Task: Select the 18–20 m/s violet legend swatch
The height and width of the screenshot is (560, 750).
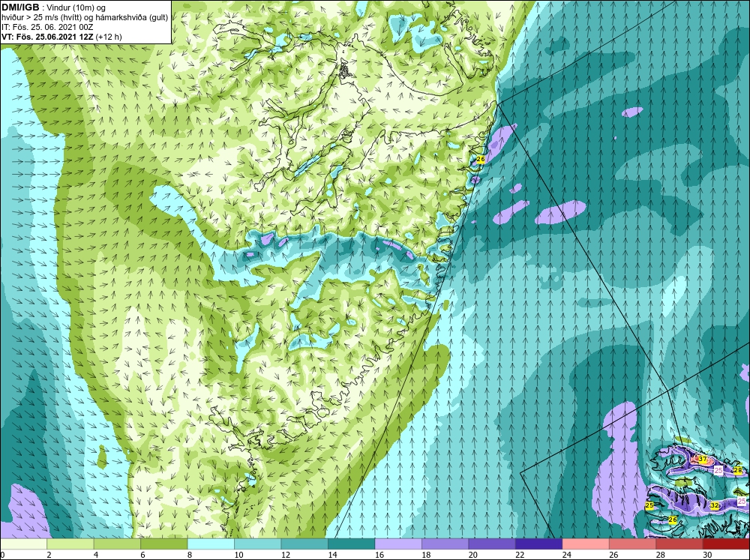Action: tap(445, 544)
